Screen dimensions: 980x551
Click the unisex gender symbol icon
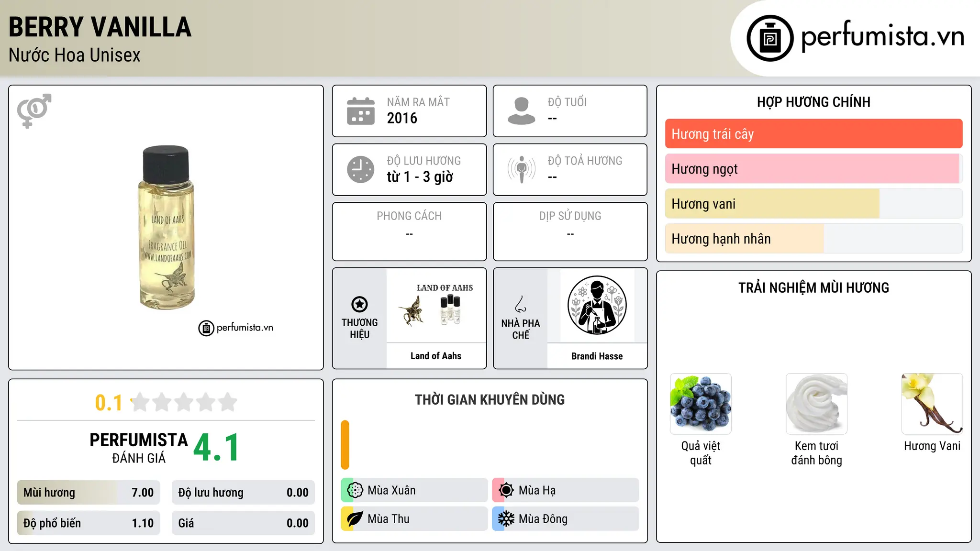click(34, 110)
